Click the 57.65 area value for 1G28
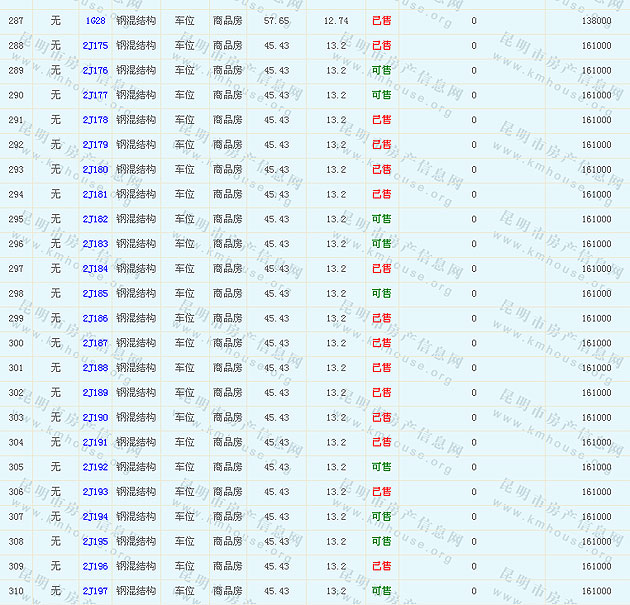The image size is (630, 605). [x=277, y=21]
